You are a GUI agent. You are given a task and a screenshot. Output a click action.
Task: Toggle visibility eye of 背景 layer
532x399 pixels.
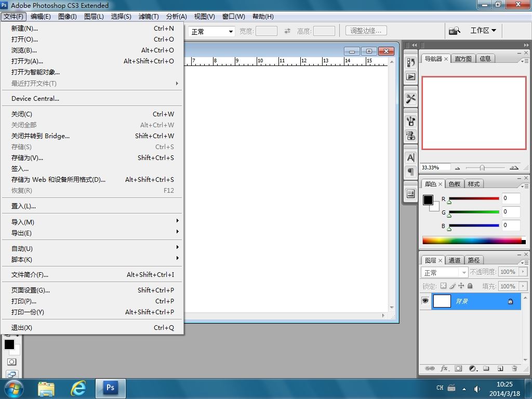pos(425,301)
